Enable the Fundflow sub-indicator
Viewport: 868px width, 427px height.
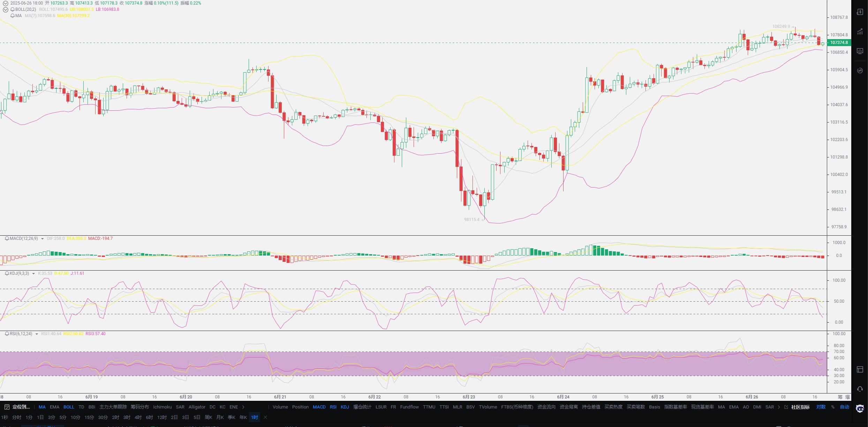(409, 407)
